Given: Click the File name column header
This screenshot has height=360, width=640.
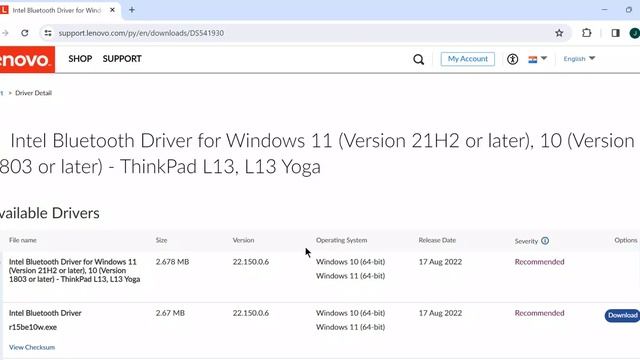Looking at the screenshot, I should click(x=23, y=240).
